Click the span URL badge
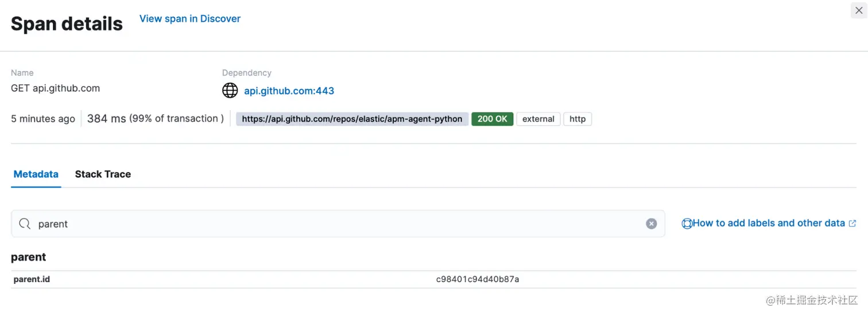Viewport: 868px width, 316px height. click(x=352, y=119)
